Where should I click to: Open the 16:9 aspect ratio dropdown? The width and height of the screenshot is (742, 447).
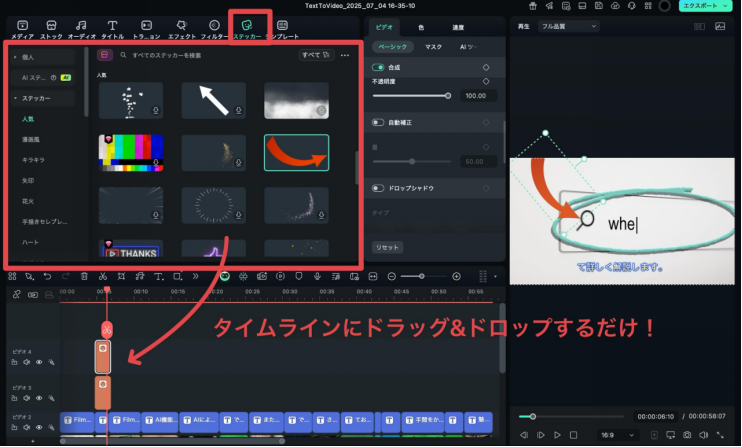[617, 435]
